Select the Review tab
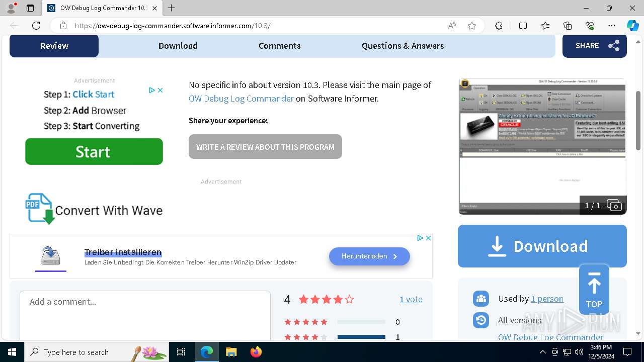 coord(54,46)
